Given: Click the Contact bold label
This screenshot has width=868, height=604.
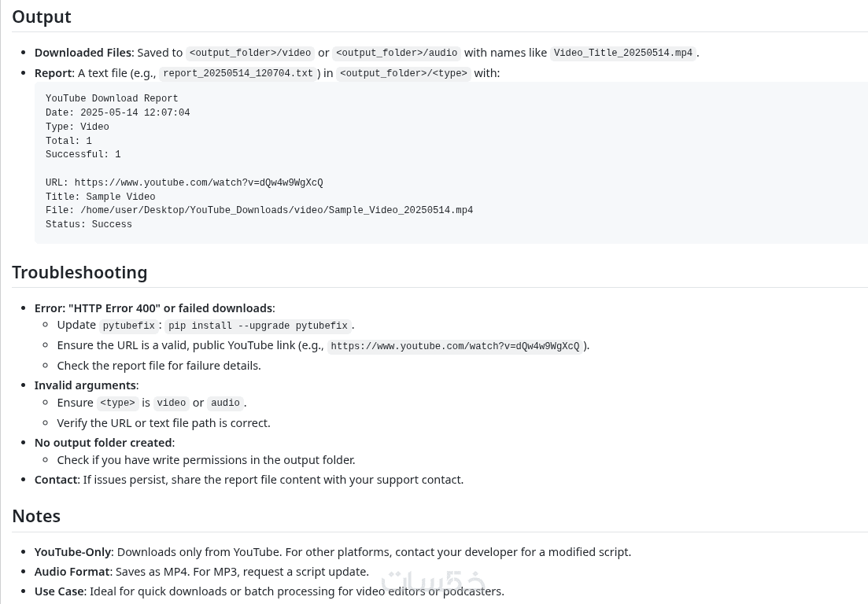Looking at the screenshot, I should point(56,480).
